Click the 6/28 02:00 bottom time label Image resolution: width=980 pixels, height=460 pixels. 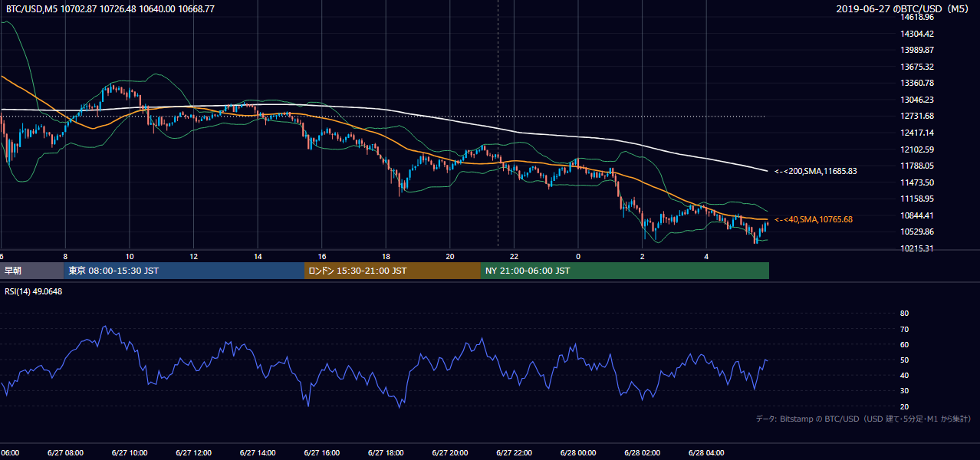click(643, 452)
